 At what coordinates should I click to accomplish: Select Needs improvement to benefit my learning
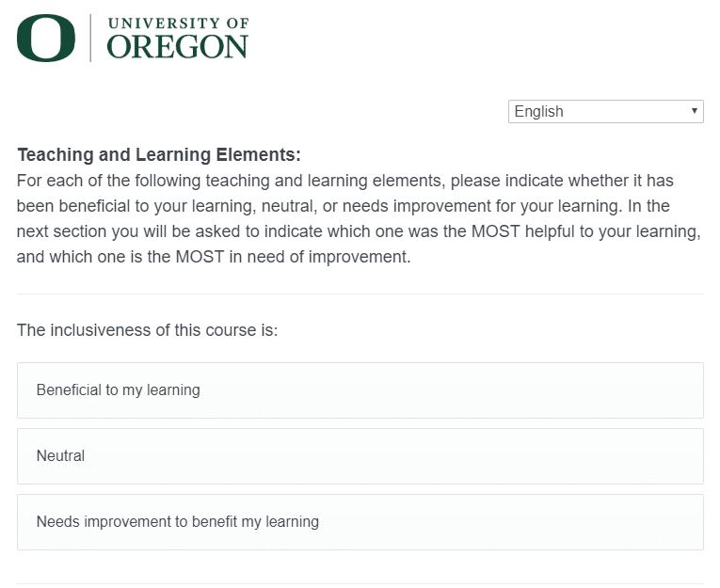point(360,522)
